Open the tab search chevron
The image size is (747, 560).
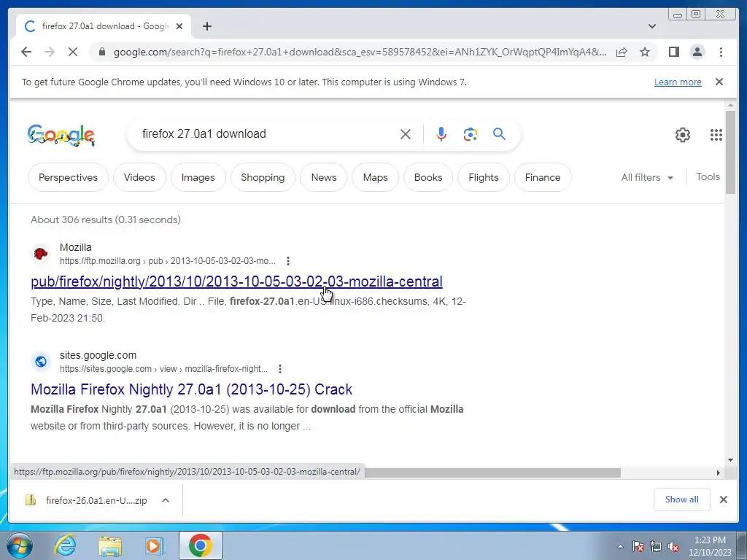(x=652, y=26)
